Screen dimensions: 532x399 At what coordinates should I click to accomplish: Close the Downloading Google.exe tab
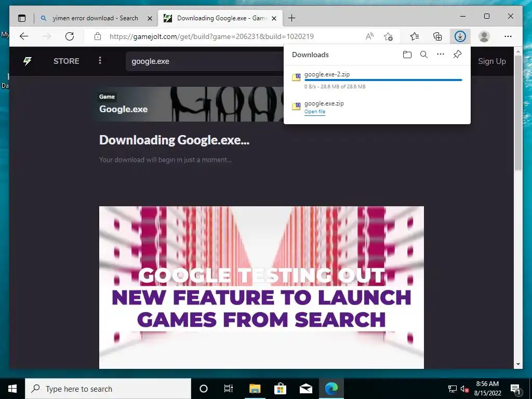274,18
